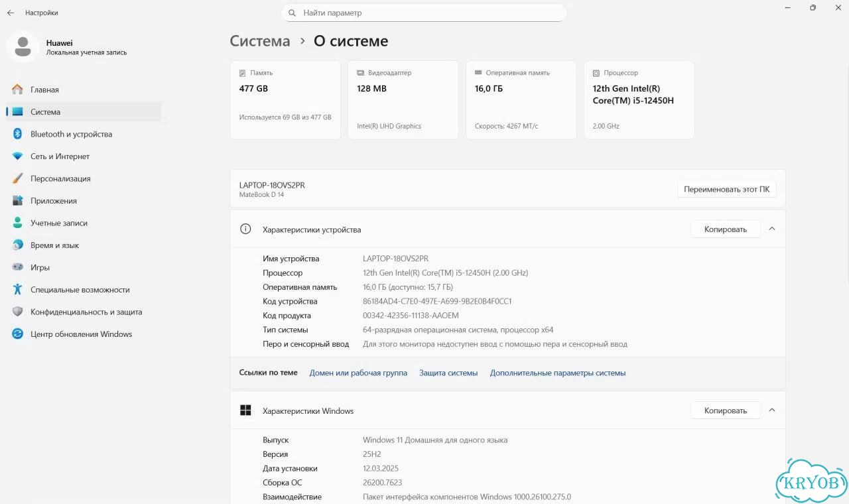This screenshot has height=504, width=849.
Task: Click the 64-разрядная операционная система value
Action: pos(458,330)
